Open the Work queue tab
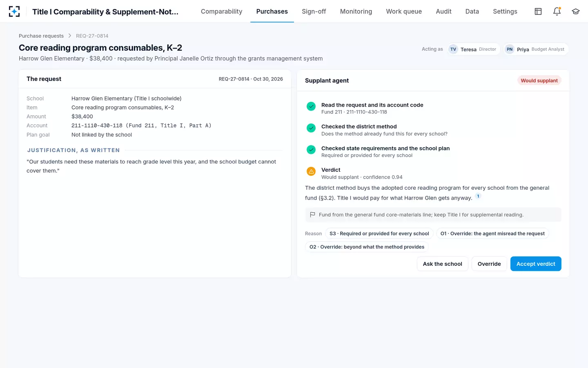 (x=404, y=11)
